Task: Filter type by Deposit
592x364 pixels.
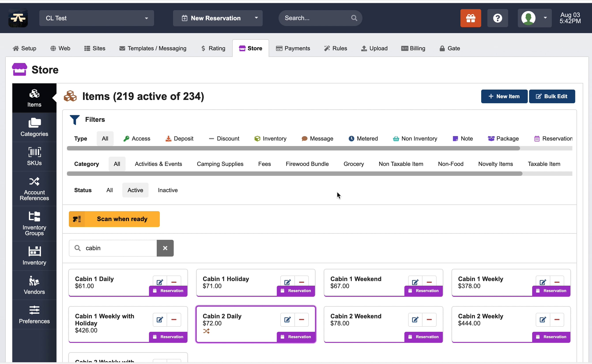Action: [x=179, y=138]
